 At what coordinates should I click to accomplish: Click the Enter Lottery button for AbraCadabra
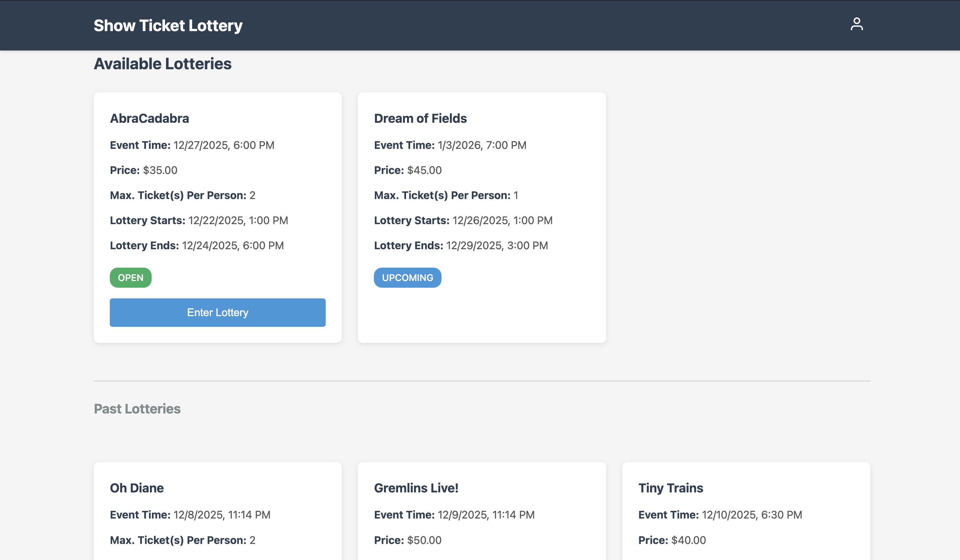pos(217,312)
